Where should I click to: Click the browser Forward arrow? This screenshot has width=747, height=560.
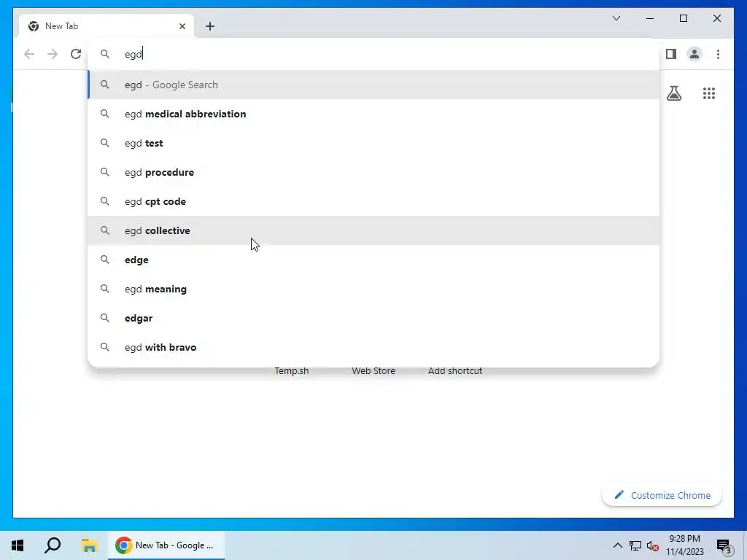pos(53,54)
